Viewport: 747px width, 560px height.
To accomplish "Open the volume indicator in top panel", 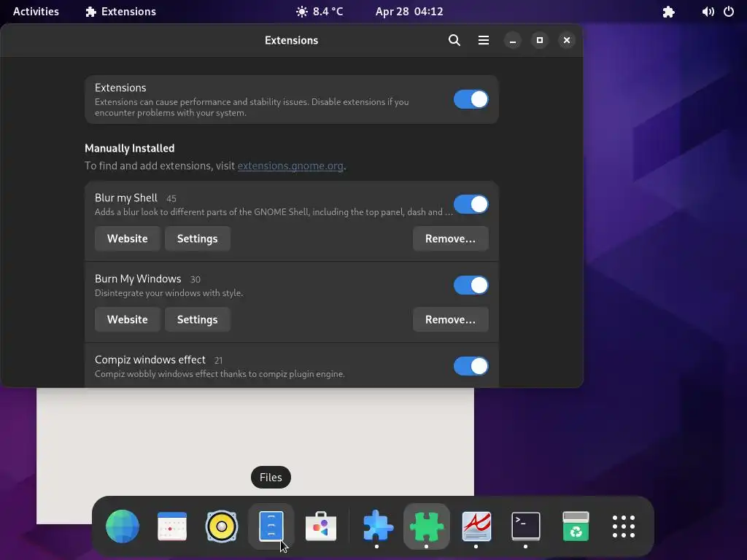I will 708,12.
